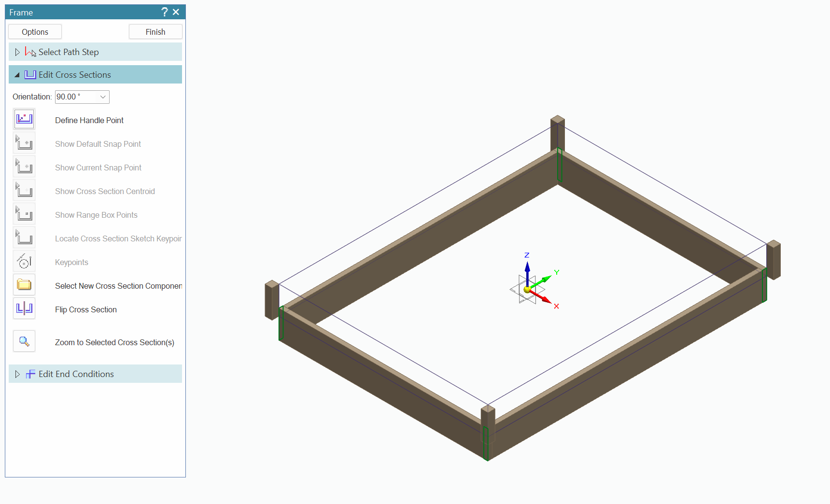The width and height of the screenshot is (830, 504).
Task: Open Frame dialog help question mark
Action: tap(164, 12)
